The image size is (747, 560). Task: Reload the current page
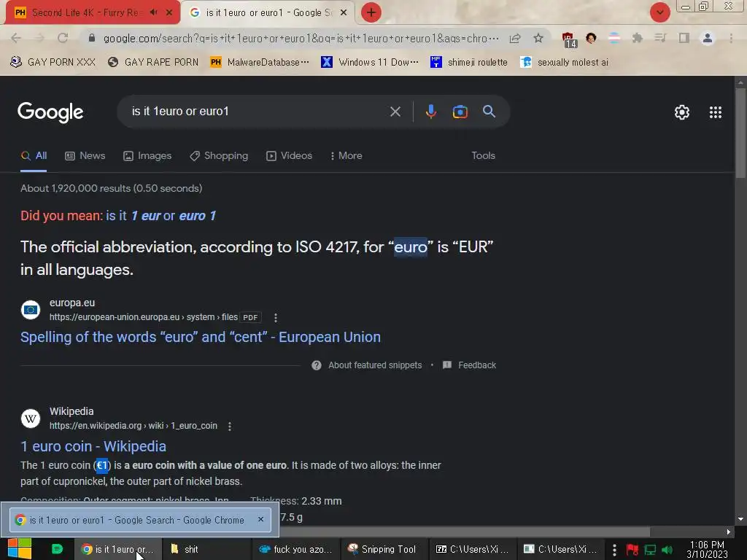tap(63, 38)
